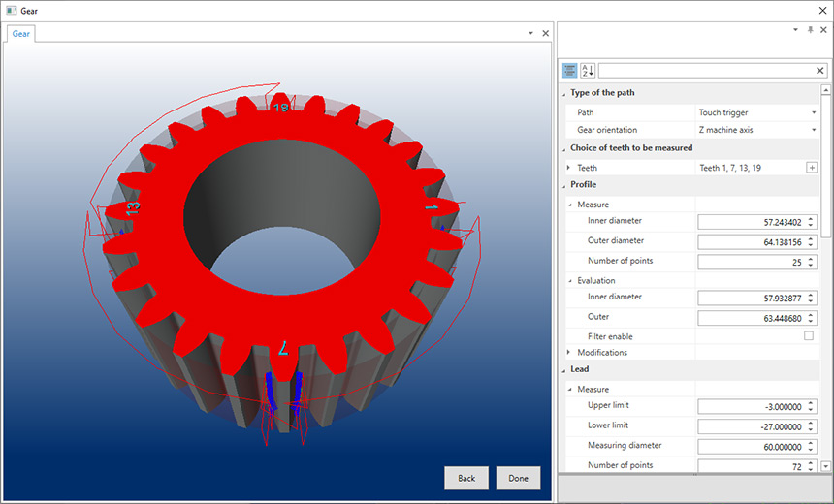The height and width of the screenshot is (504, 834).
Task: Select the Gear tab
Action: click(21, 33)
